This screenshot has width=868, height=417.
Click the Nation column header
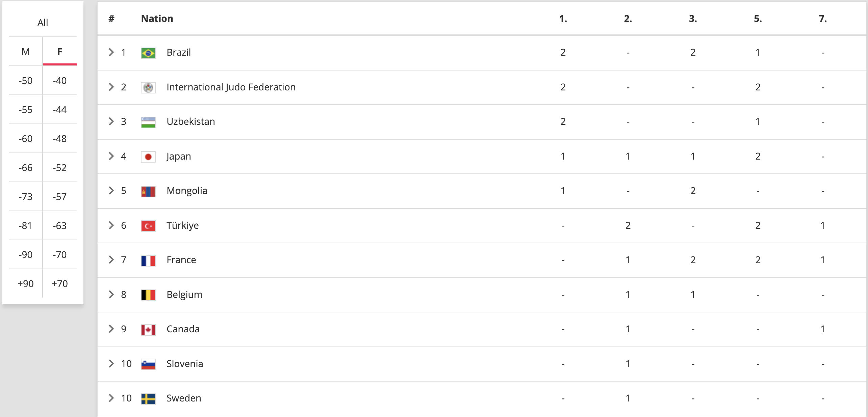157,19
